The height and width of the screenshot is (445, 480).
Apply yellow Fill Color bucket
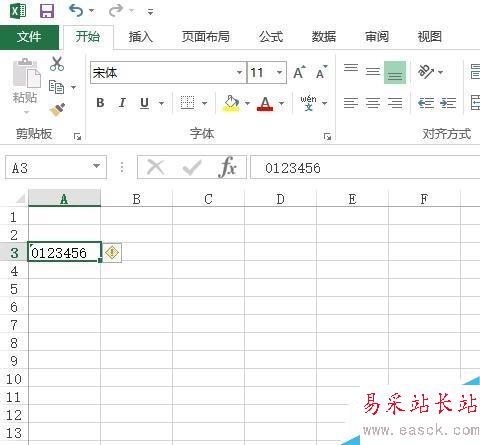coord(231,103)
